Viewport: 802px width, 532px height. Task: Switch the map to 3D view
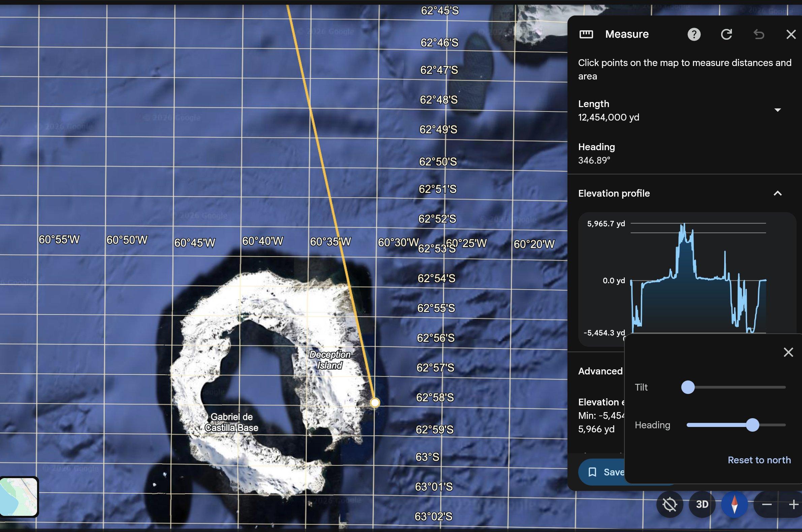702,504
